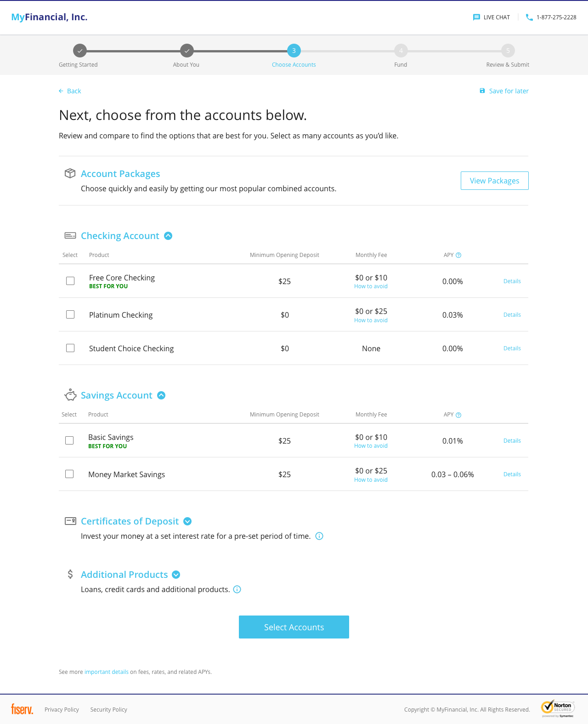Screen dimensions: 588x724
Task: Tick the Money Market Savings checkbox
Action: [x=69, y=474]
